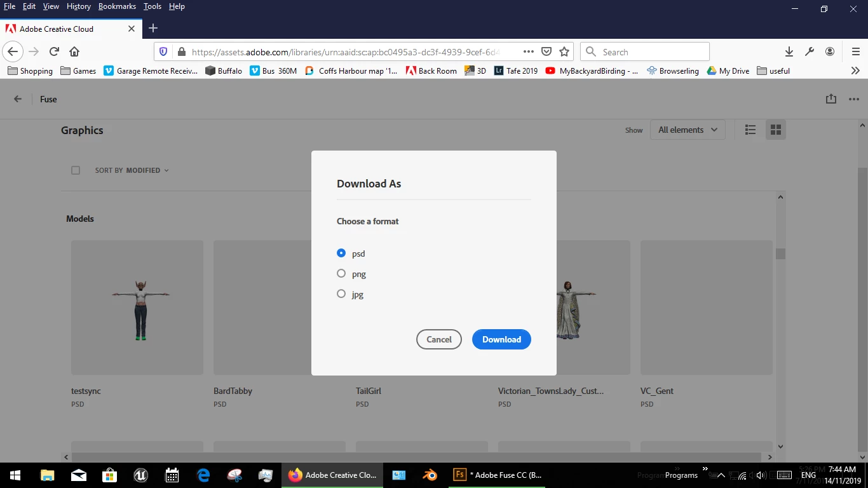
Task: Open the Tafe 2019 bookmark
Action: click(x=515, y=71)
